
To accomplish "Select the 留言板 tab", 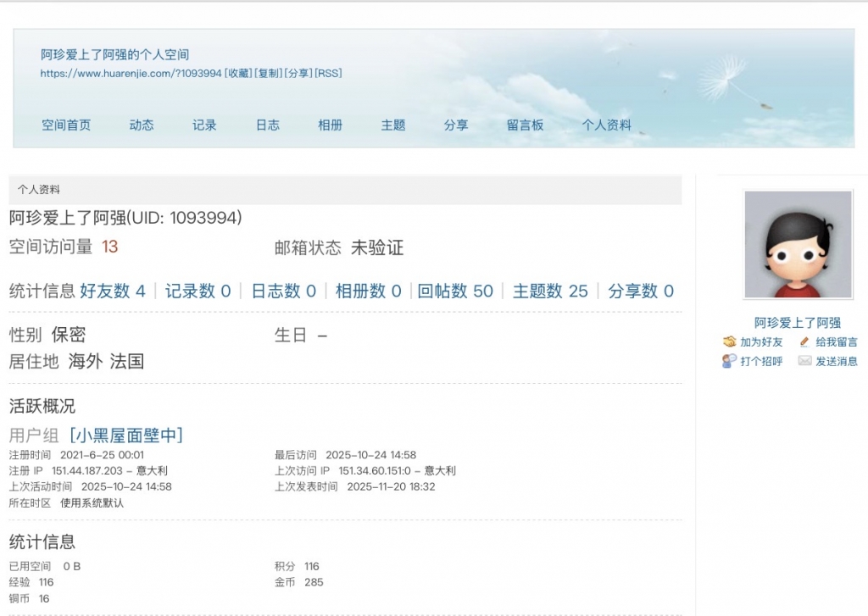I will pos(525,125).
